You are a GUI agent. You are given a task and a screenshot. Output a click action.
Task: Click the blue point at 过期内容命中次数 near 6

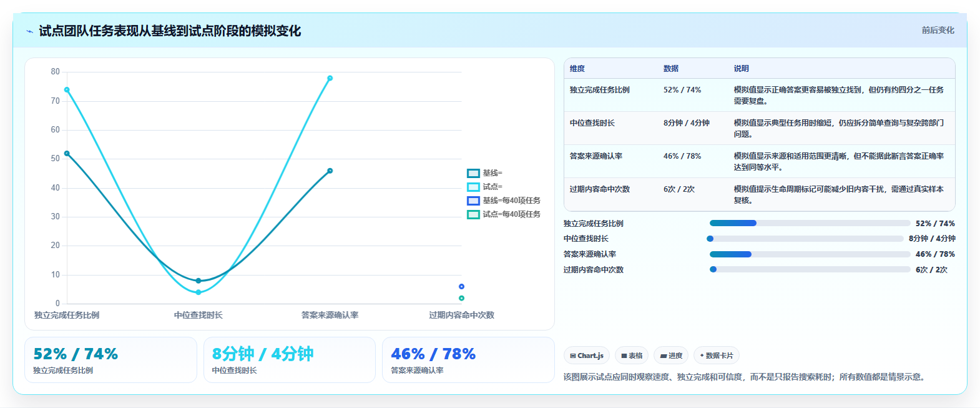(461, 287)
